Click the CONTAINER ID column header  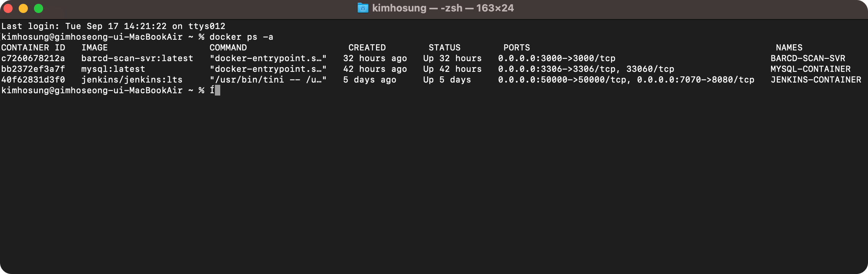(x=33, y=48)
